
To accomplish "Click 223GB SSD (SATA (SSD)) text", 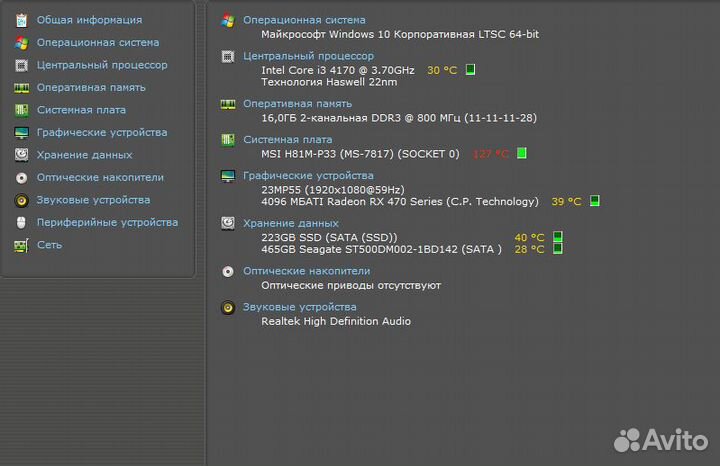I will pyautogui.click(x=329, y=237).
